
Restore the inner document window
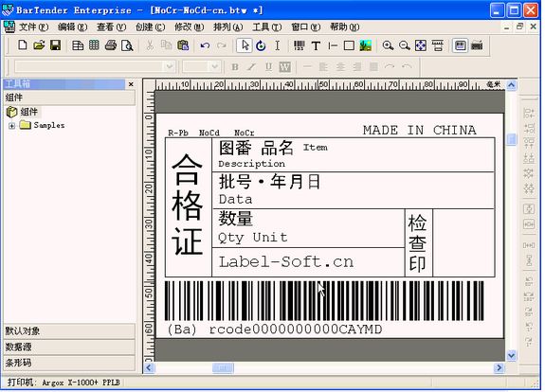pos(520,27)
